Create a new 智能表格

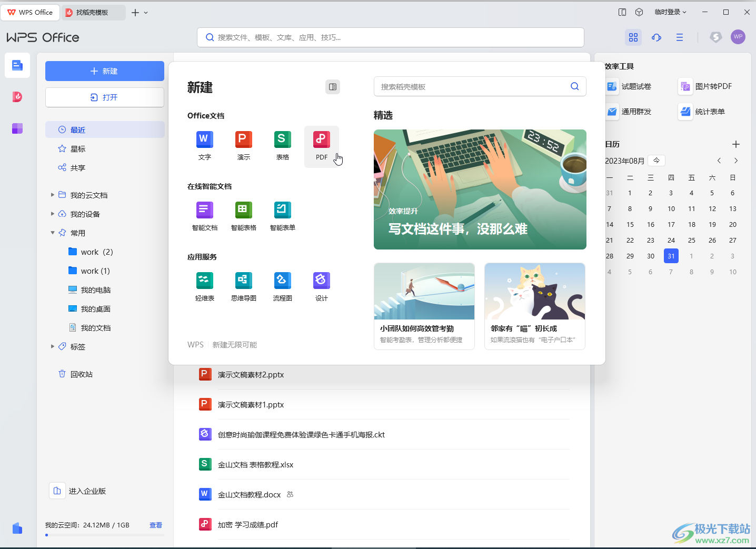coord(243,216)
